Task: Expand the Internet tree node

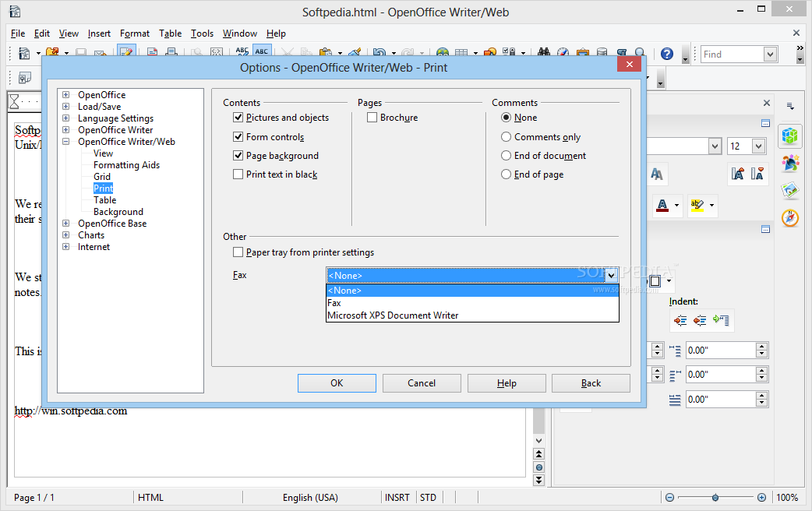Action: (x=65, y=247)
